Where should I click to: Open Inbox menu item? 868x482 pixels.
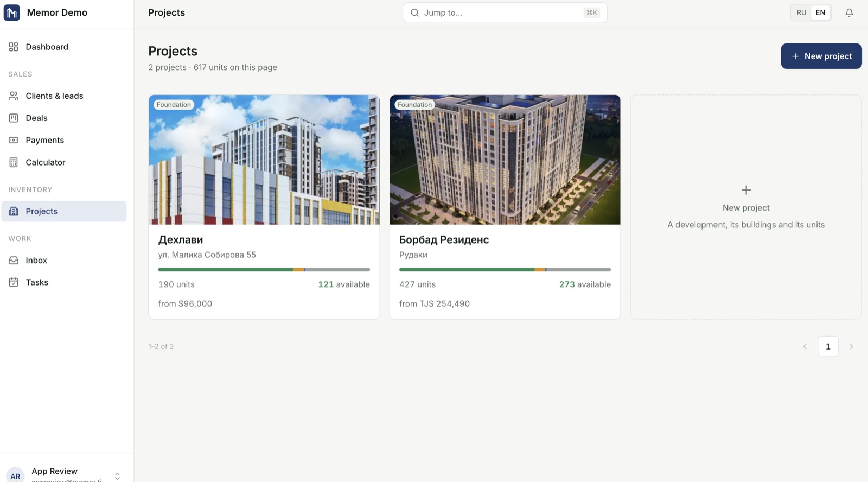64,260
